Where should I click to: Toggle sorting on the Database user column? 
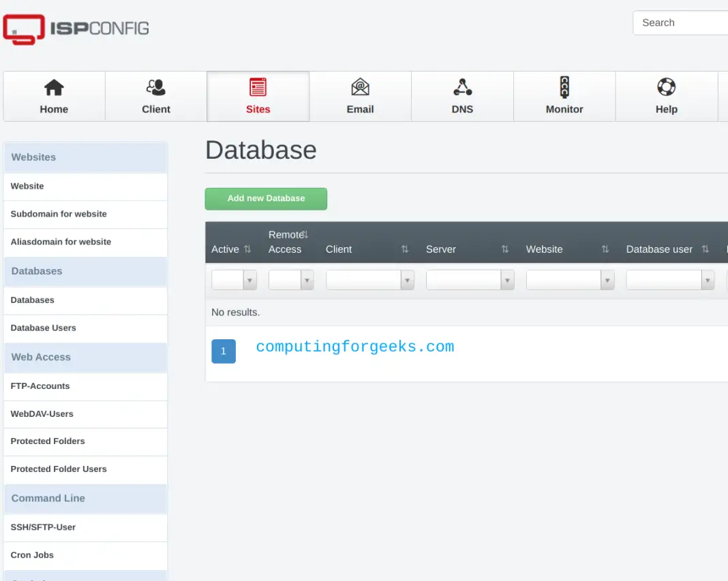coord(704,249)
